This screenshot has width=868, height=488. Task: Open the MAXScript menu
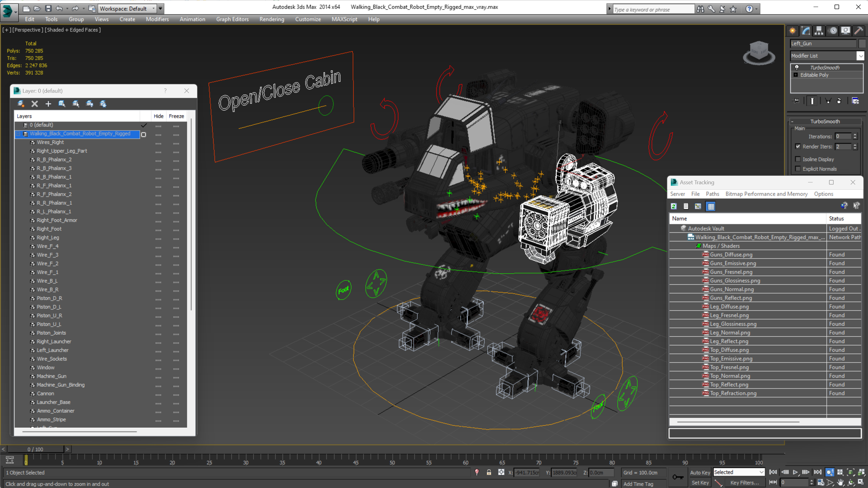[344, 19]
